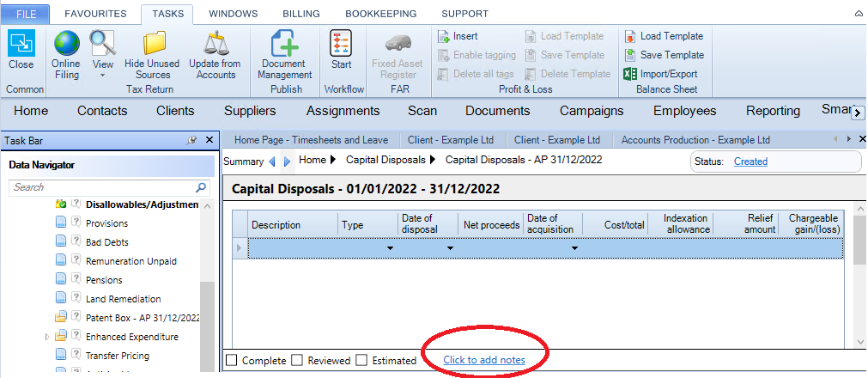868x378 pixels.
Task: Click Delete all tags option
Action: pos(476,74)
